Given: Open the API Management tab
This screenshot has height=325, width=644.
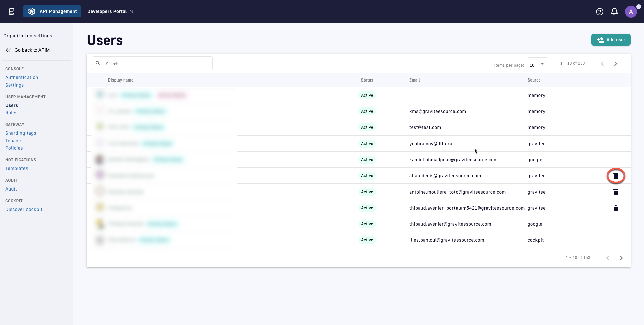Looking at the screenshot, I should pos(52,11).
